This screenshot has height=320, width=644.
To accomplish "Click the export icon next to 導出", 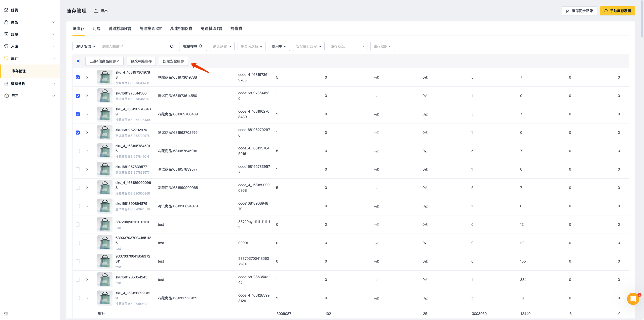I will pos(96,11).
